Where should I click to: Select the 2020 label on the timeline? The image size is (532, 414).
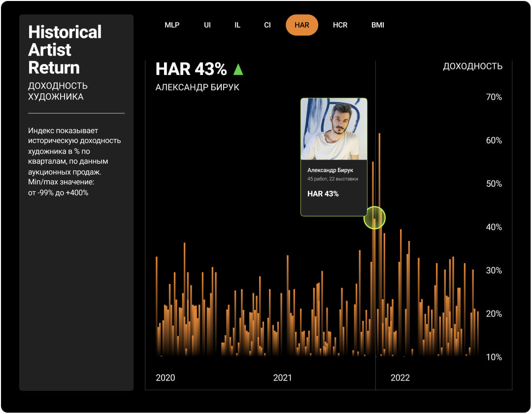pos(166,378)
